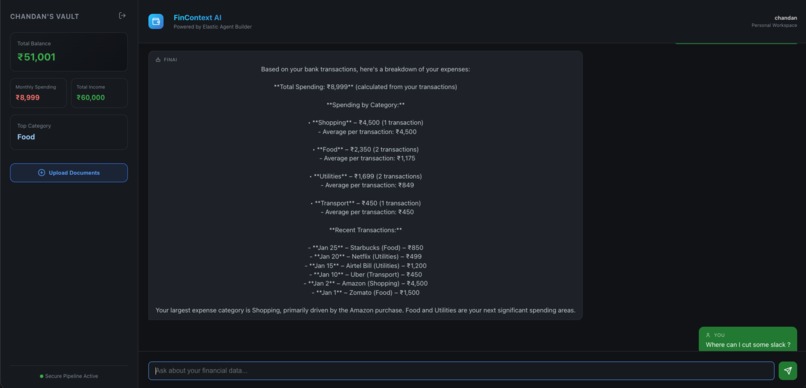The width and height of the screenshot is (806, 388).
Task: Click the 'Your largest expense category' summary sentence
Action: tap(365, 310)
